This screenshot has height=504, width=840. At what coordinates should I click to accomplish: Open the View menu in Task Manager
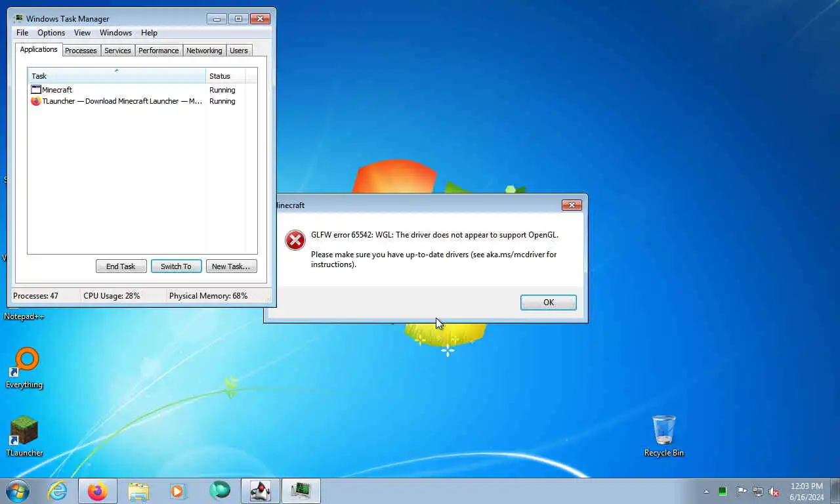82,33
